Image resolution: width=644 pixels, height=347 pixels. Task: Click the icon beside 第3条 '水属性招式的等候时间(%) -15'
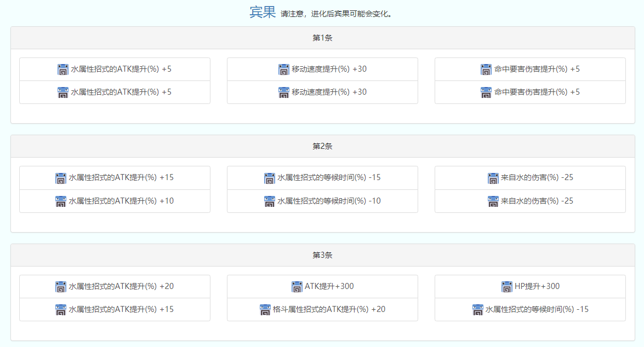[478, 310]
